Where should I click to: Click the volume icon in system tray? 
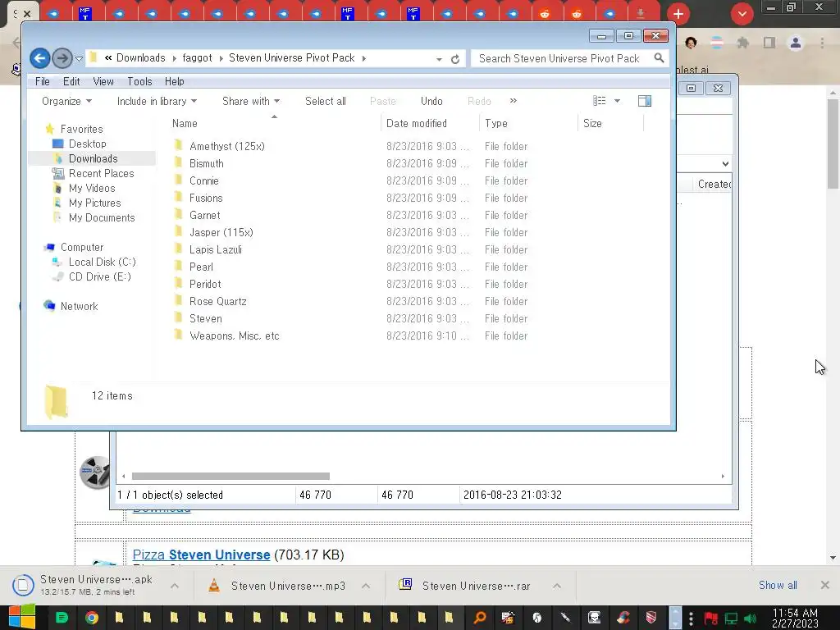pyautogui.click(x=750, y=619)
